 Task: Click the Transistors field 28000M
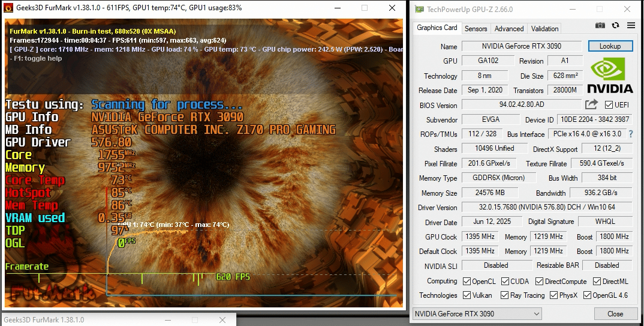pyautogui.click(x=565, y=89)
